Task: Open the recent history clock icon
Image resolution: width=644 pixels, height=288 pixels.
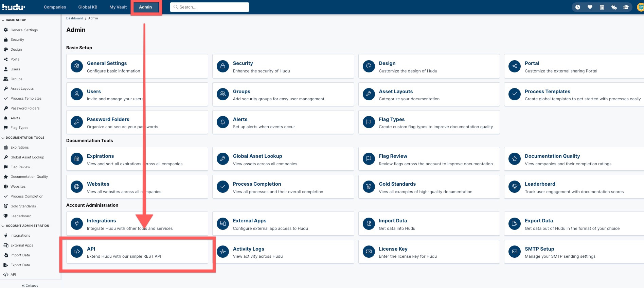Action: tap(578, 7)
